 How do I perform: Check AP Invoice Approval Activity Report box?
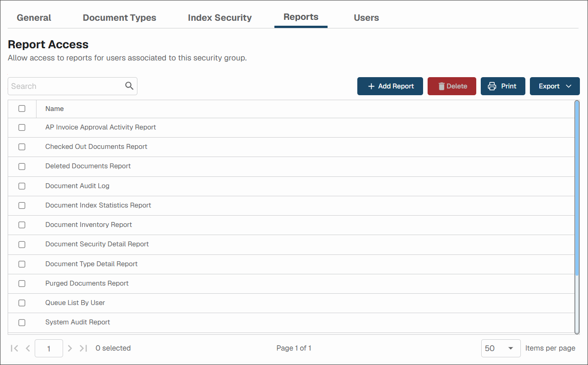22,128
